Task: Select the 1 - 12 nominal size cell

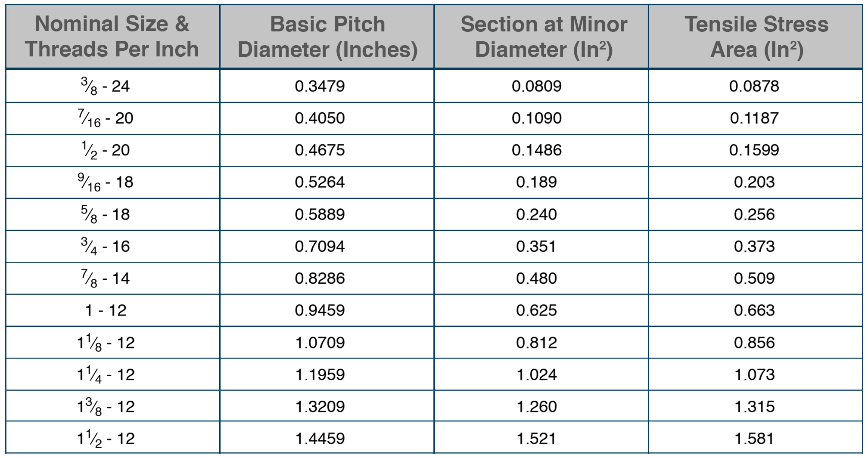Action: coord(106,310)
